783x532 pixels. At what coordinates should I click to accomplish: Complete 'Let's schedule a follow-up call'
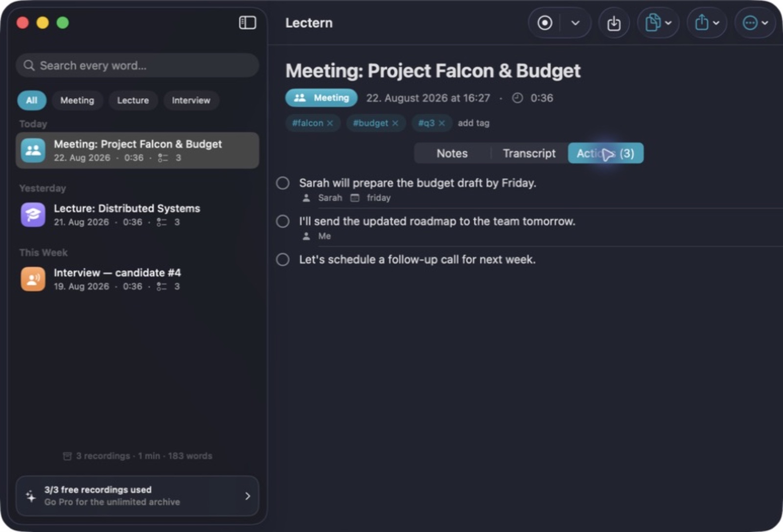click(x=283, y=259)
